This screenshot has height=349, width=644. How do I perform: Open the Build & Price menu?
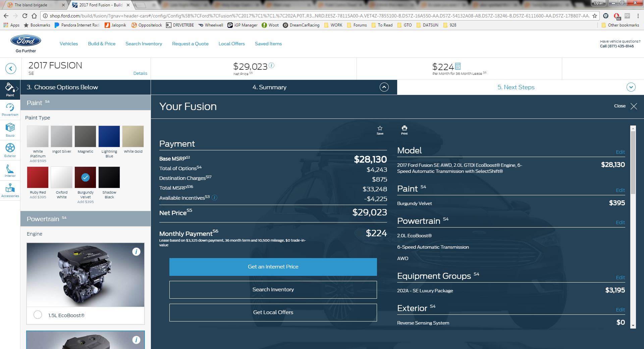102,44
